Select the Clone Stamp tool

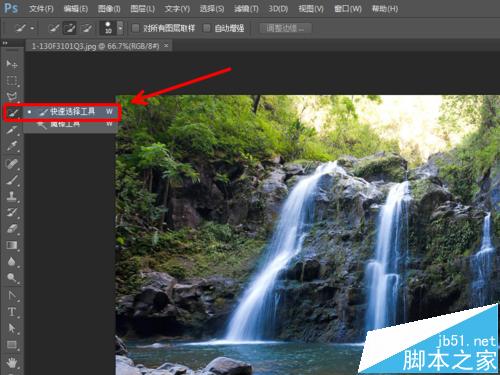pos(12,196)
